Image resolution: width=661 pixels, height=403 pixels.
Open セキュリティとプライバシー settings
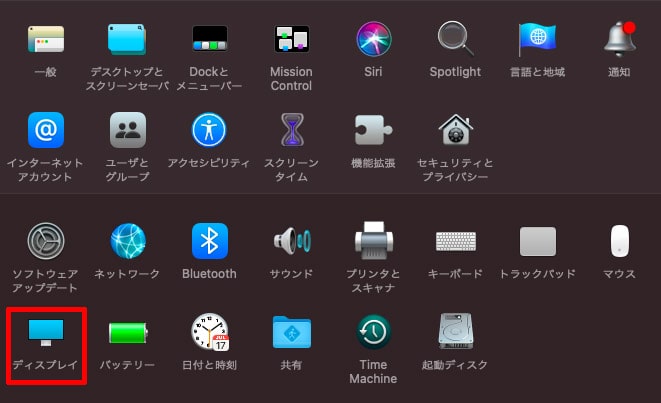(x=455, y=130)
